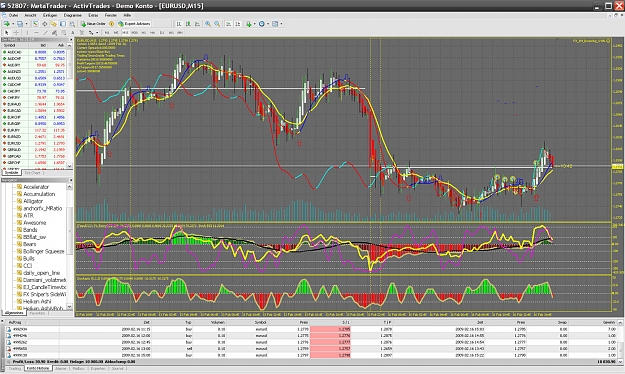The image size is (625, 374).
Task: Open dropdown arrow next to new chart icon
Action: coord(13,24)
